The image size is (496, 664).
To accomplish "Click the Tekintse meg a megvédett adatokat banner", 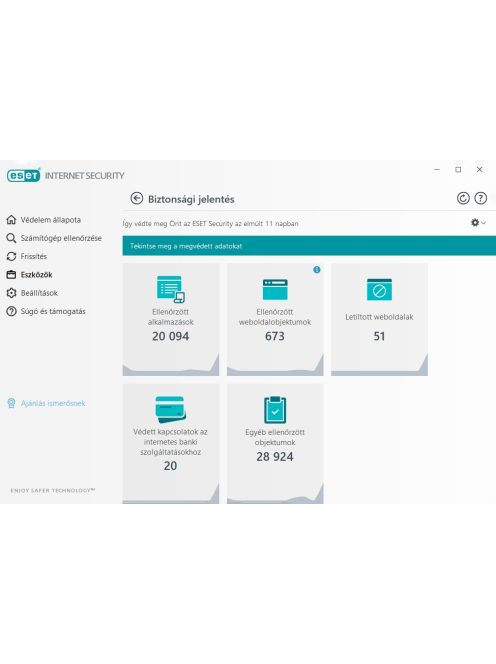I will (x=309, y=246).
